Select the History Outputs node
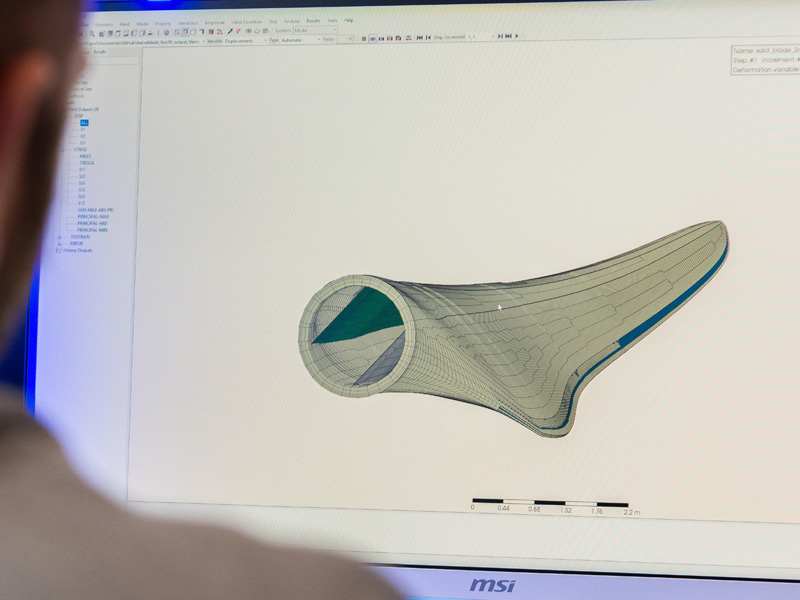 point(78,250)
